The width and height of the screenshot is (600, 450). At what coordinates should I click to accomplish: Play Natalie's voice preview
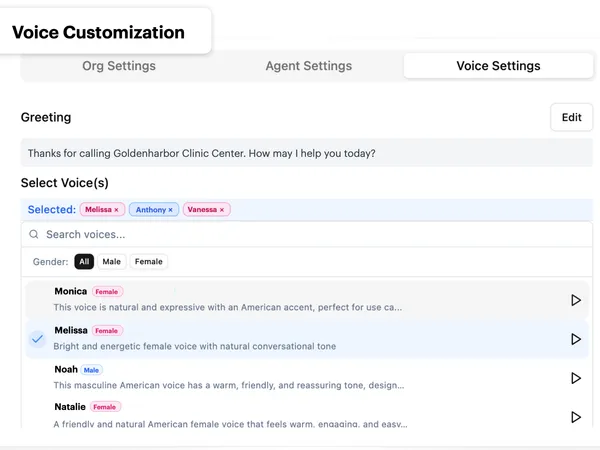[575, 416]
